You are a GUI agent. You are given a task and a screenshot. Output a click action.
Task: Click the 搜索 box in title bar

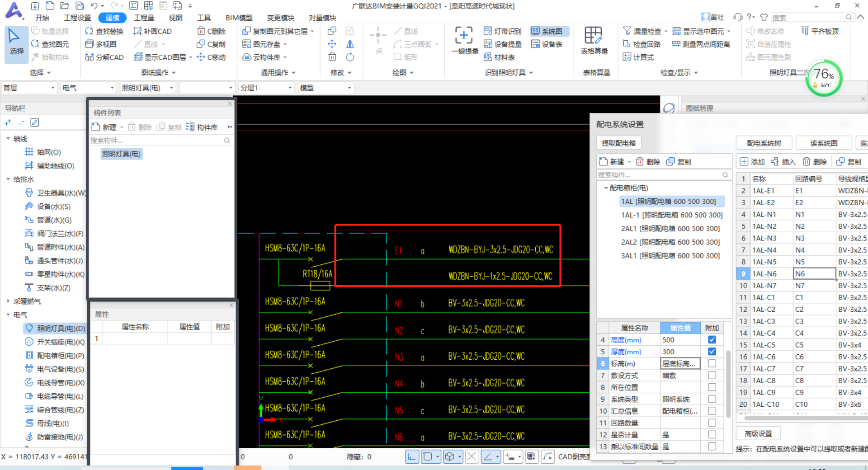point(811,17)
